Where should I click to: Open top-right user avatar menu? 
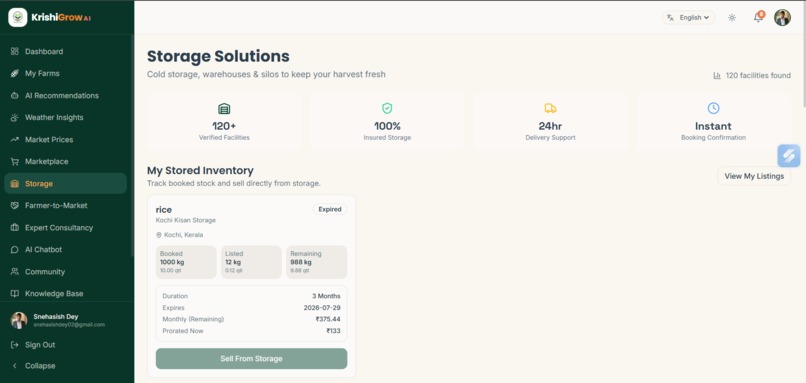coord(782,17)
